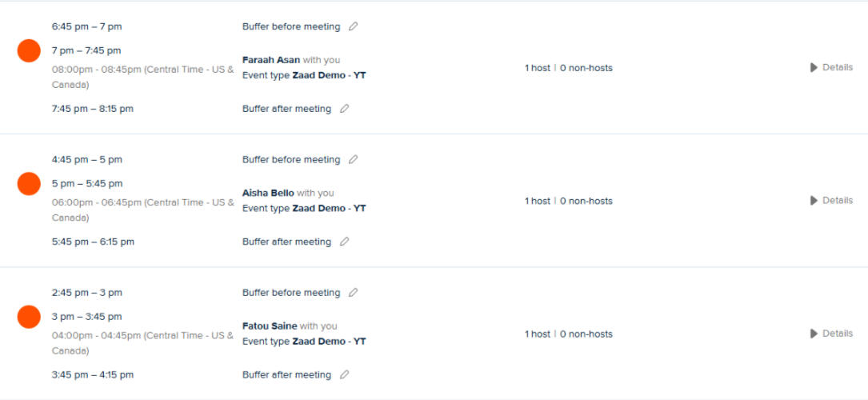Edit buffer after Aisha Bello meeting
868x400 pixels.
coord(344,242)
